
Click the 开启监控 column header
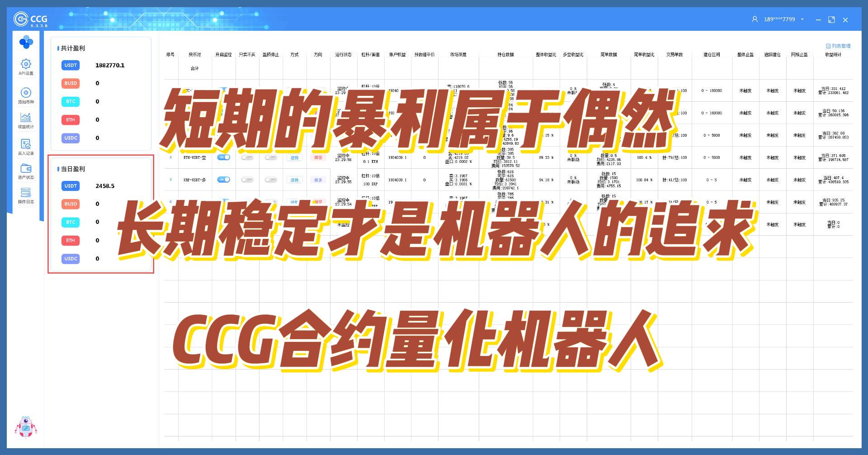click(223, 54)
